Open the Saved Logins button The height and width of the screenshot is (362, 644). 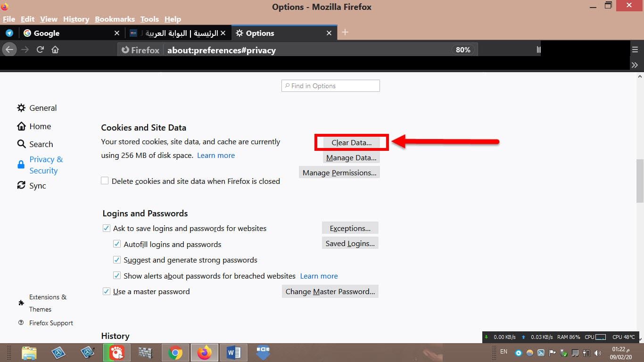click(x=350, y=243)
